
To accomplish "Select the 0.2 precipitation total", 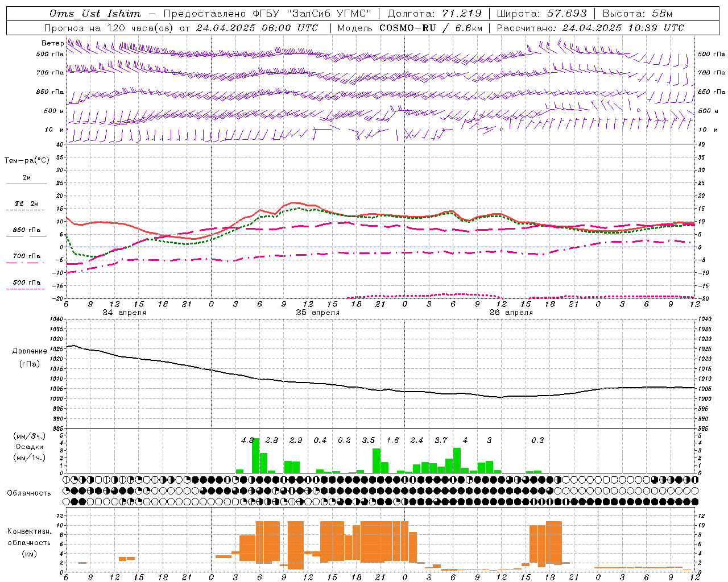I will [x=344, y=440].
